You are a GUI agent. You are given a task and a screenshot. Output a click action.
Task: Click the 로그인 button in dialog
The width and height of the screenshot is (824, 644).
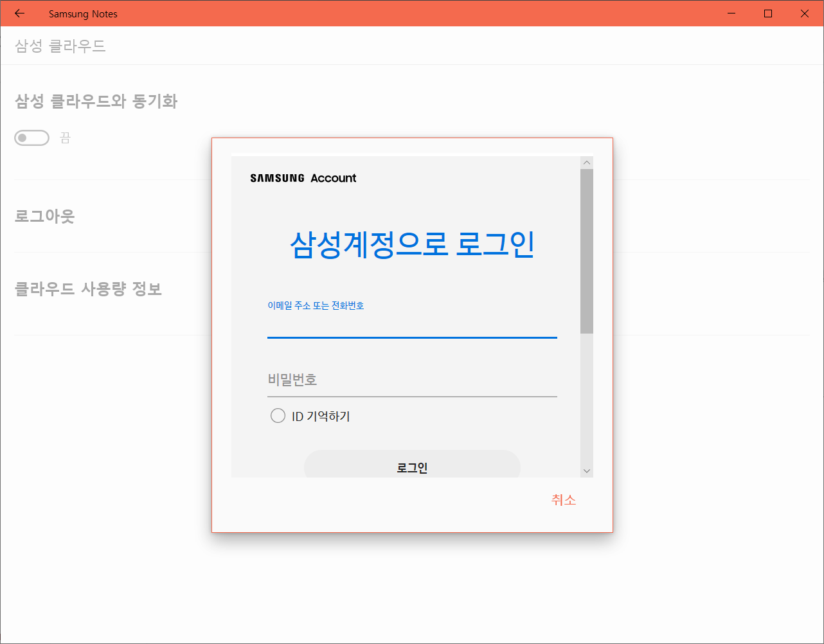click(x=412, y=464)
